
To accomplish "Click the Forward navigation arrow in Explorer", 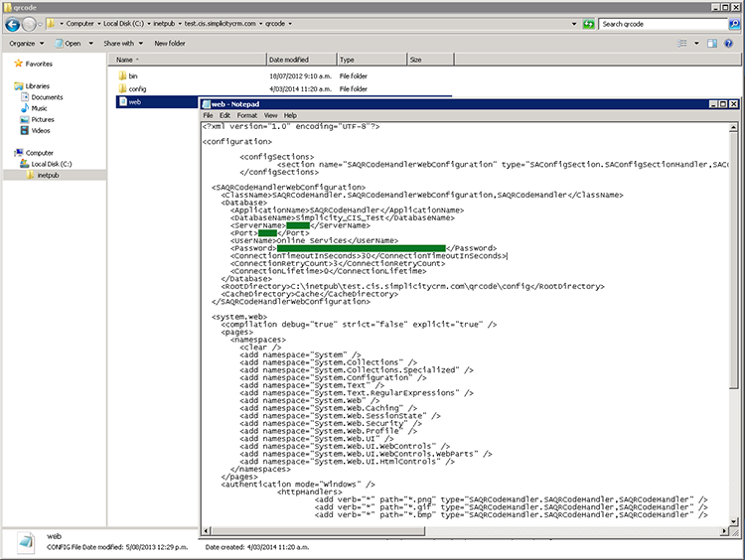I will tap(29, 24).
